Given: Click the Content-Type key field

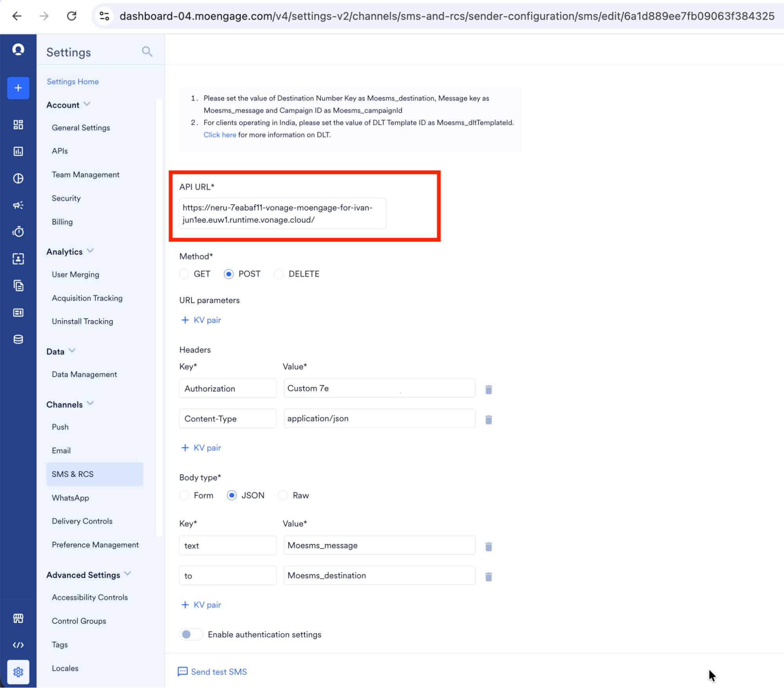Looking at the screenshot, I should pyautogui.click(x=227, y=418).
